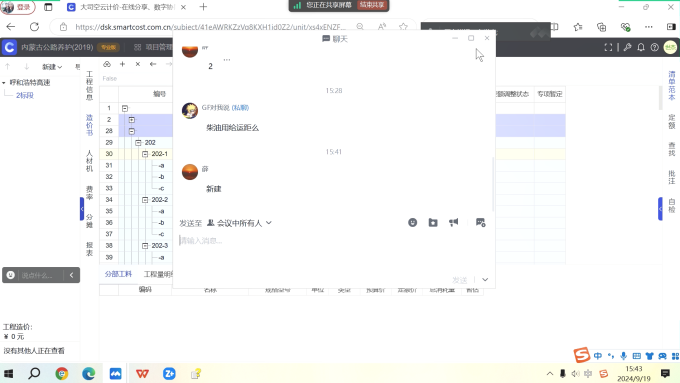This screenshot has width=680, height=383.
Task: Click the browser refresh button
Action: tap(34, 27)
